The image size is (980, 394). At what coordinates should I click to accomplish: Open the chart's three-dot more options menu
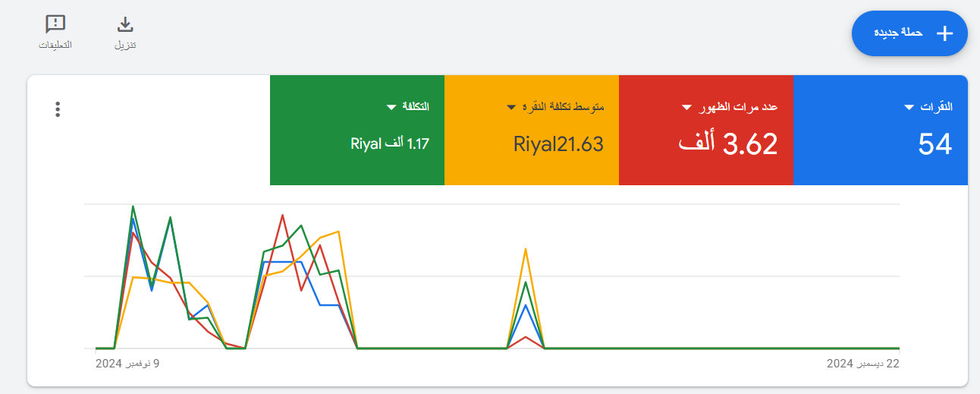58,109
